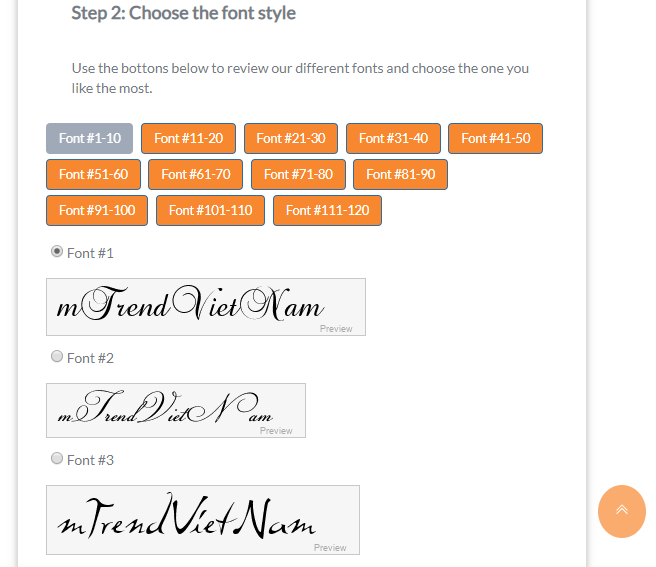Load the Font #51-60 set
The width and height of the screenshot is (656, 567).
93,174
